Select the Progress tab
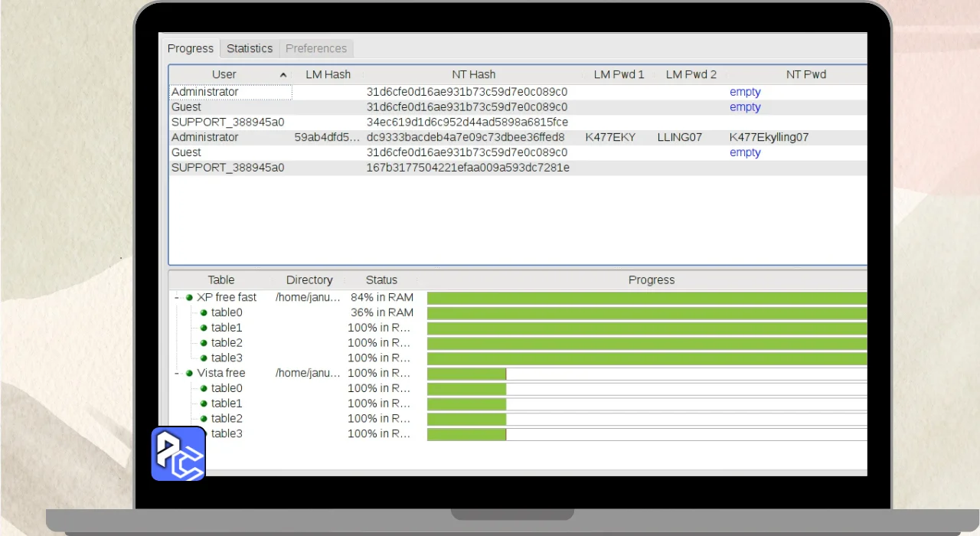 pos(191,48)
